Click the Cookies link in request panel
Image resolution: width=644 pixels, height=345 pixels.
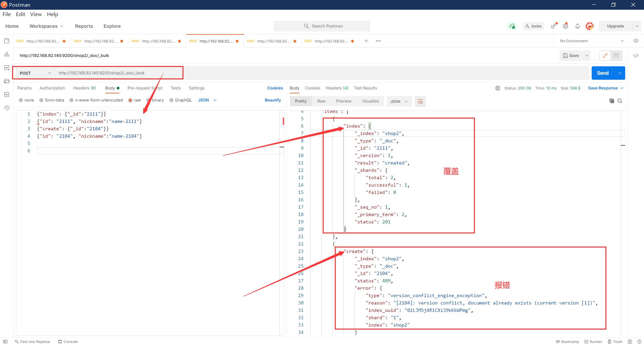tap(275, 88)
